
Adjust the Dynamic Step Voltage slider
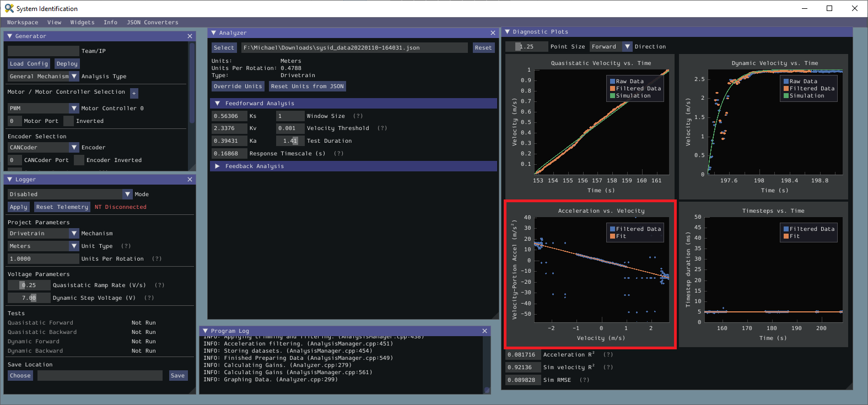point(29,298)
